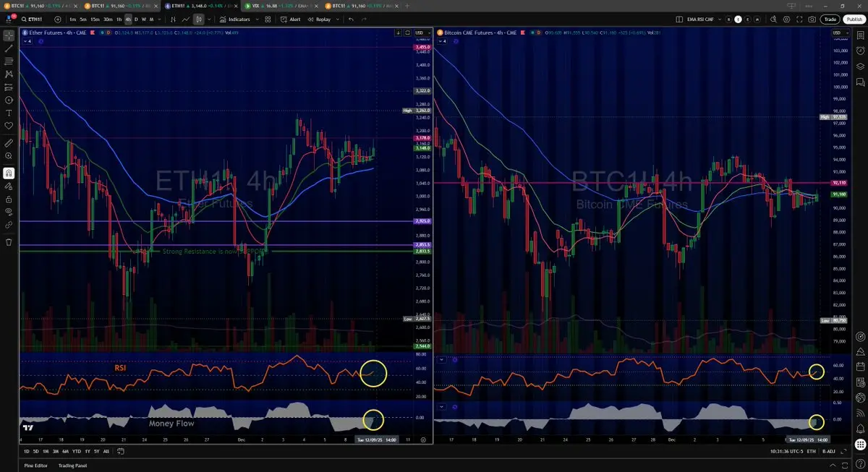Screen dimensions: 868x472
Task: Click the add symbol plus icon
Action: (x=56, y=20)
